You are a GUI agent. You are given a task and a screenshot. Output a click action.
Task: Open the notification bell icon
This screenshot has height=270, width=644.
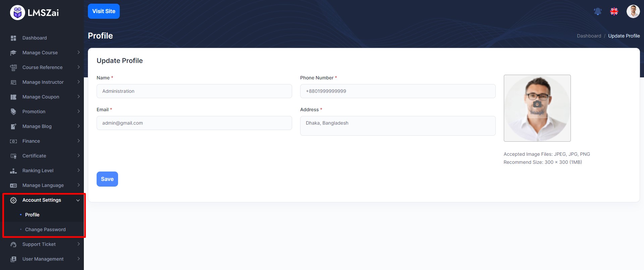tap(598, 11)
